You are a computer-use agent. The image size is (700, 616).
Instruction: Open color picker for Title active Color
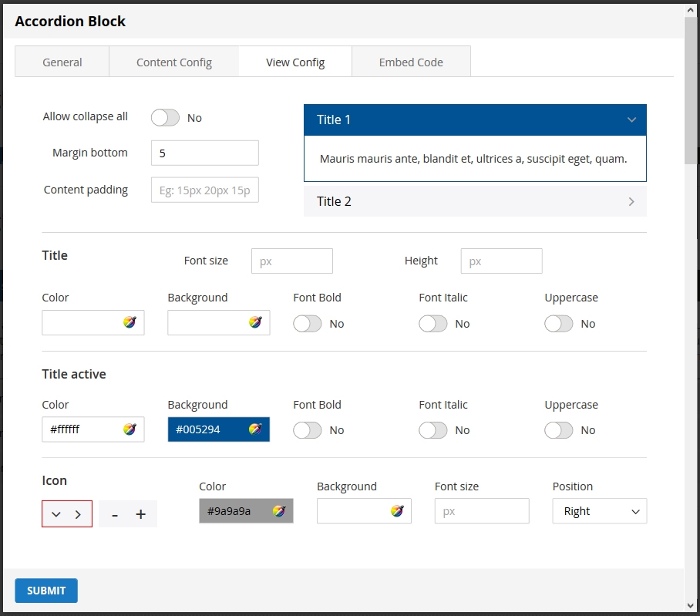[130, 429]
